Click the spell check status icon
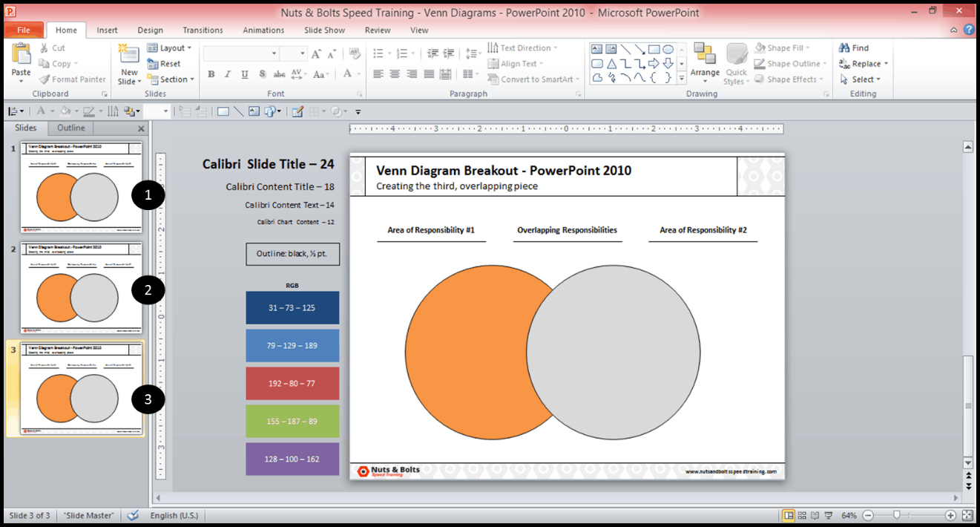The width and height of the screenshot is (980, 527). pyautogui.click(x=133, y=515)
